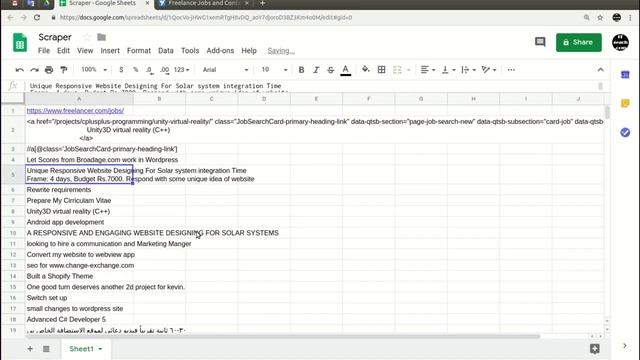Format as currency with dollar icon
This screenshot has width=640, height=360.
point(121,70)
